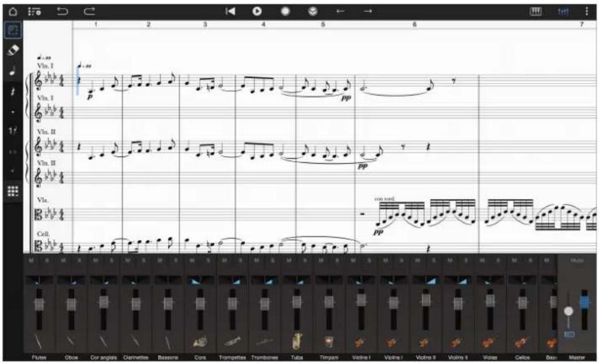The image size is (599, 364).
Task: Solo the Flutes channel
Action: pos(47,260)
